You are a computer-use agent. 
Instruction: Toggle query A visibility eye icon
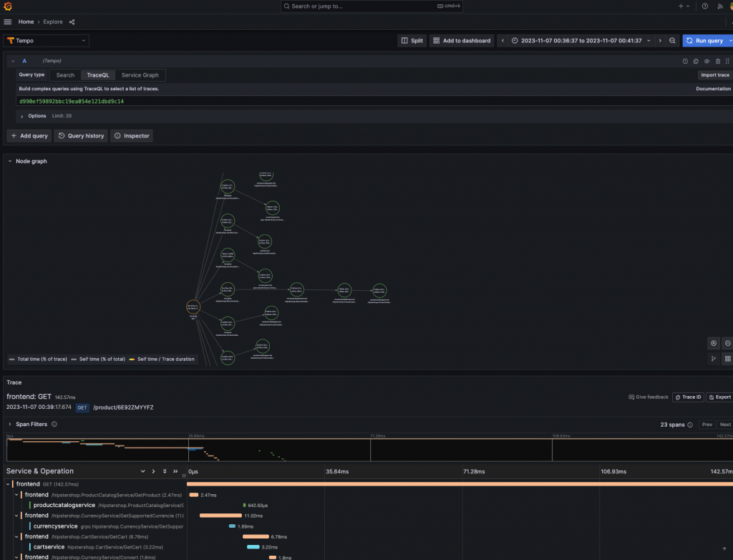tap(707, 62)
